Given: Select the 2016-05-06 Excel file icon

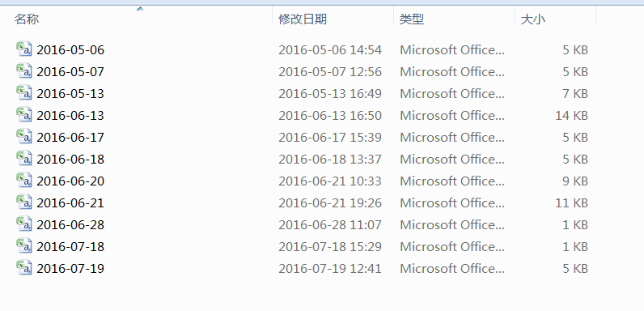Looking at the screenshot, I should coord(24,49).
